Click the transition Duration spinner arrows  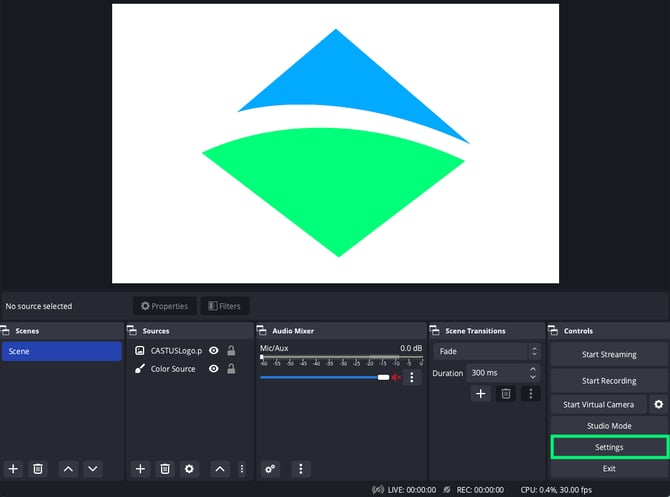[533, 373]
